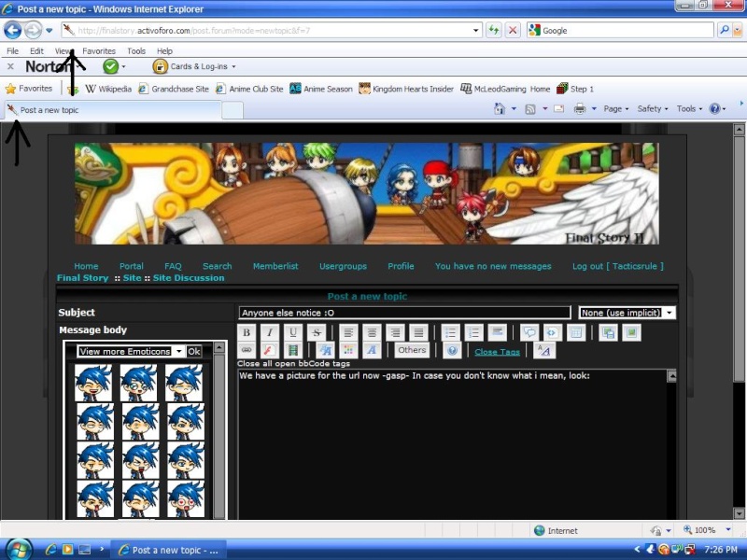The image size is (747, 560).
Task: Open Kingdom Hearts Insider bookmark
Action: coord(406,89)
